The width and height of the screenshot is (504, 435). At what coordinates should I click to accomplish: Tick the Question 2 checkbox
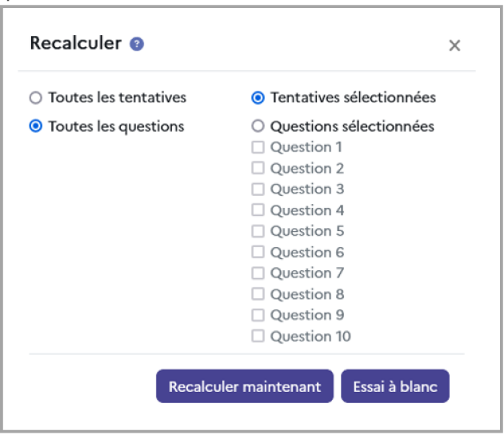click(258, 168)
